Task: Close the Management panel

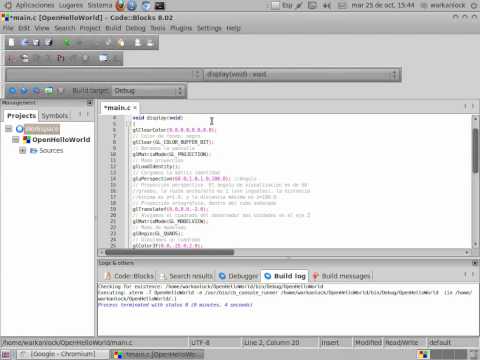Action: click(x=90, y=103)
